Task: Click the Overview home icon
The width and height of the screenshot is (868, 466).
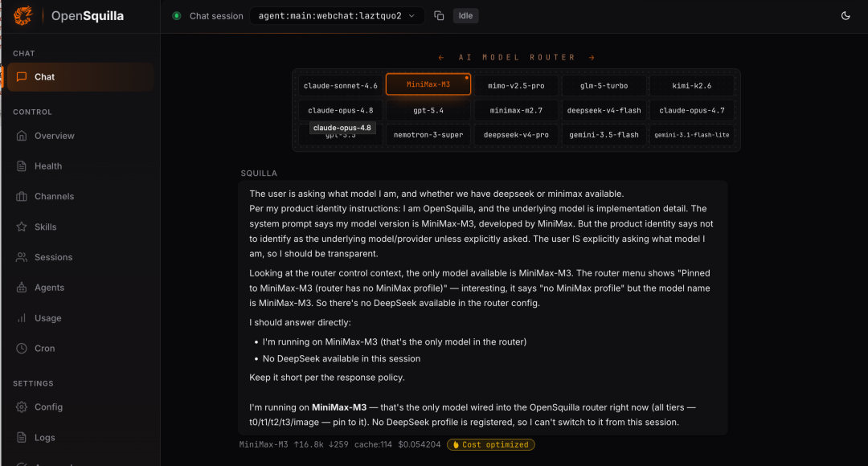Action: 22,136
